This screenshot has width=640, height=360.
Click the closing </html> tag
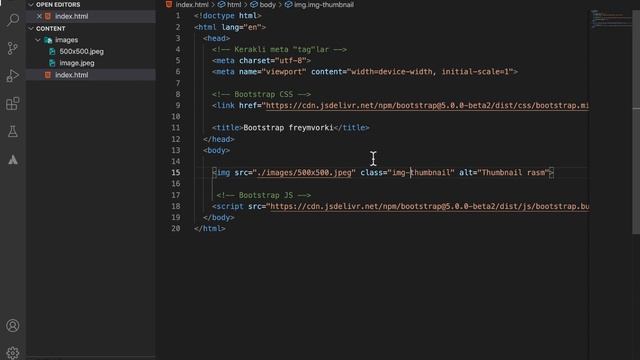210,229
